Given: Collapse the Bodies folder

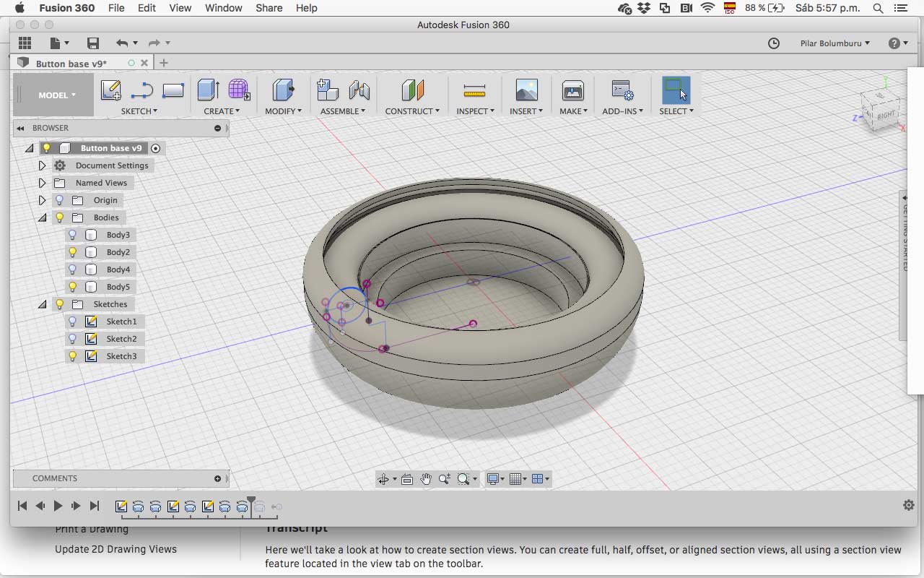Looking at the screenshot, I should point(42,217).
